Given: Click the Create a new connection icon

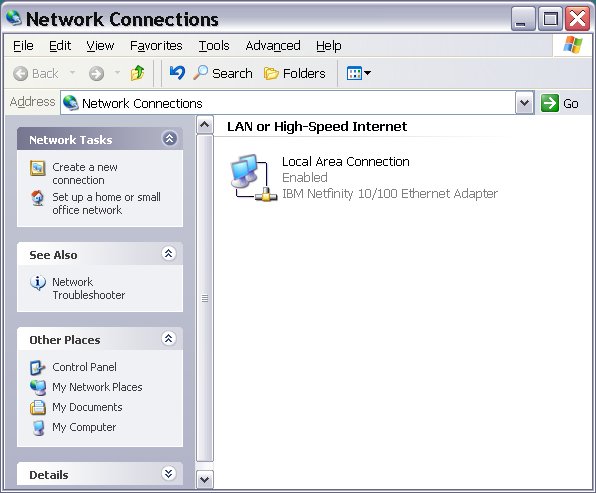Looking at the screenshot, I should [38, 168].
